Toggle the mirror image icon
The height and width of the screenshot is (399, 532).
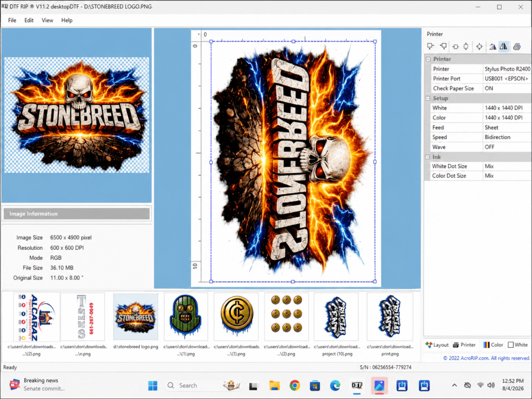coord(504,46)
